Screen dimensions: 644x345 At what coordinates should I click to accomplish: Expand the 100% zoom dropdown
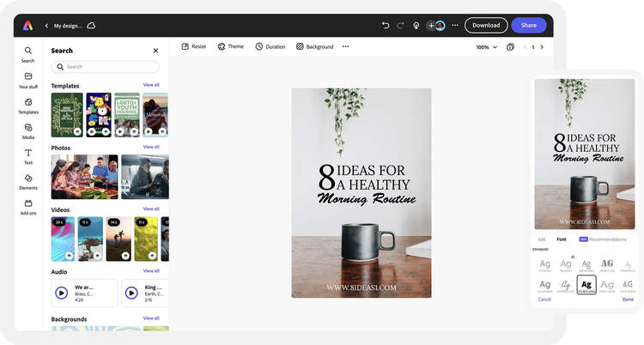[487, 47]
